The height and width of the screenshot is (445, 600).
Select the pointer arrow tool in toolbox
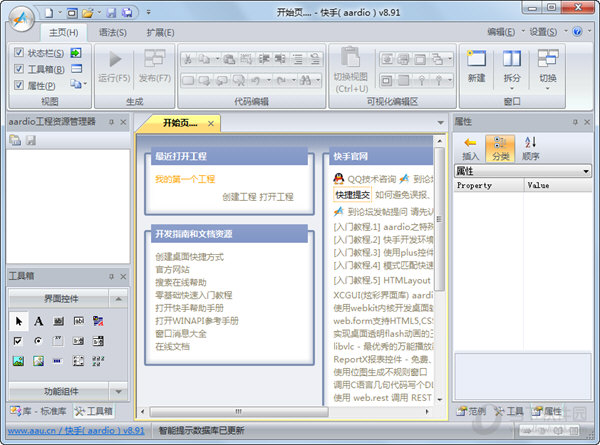19,321
